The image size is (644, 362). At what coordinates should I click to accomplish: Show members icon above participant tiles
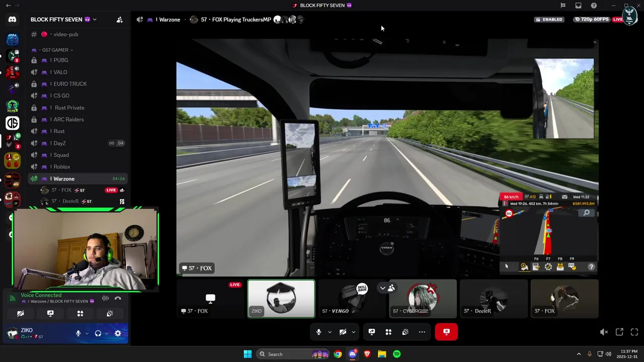click(391, 288)
